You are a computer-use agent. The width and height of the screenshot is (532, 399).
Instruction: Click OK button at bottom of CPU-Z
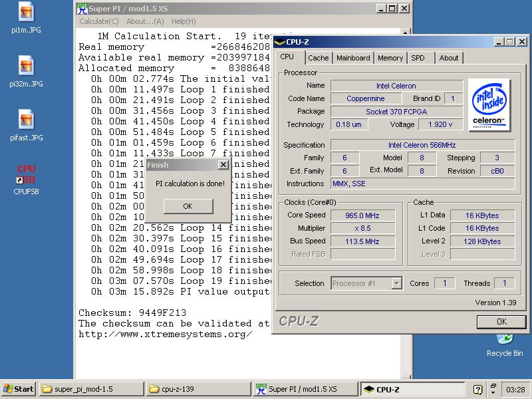[501, 322]
